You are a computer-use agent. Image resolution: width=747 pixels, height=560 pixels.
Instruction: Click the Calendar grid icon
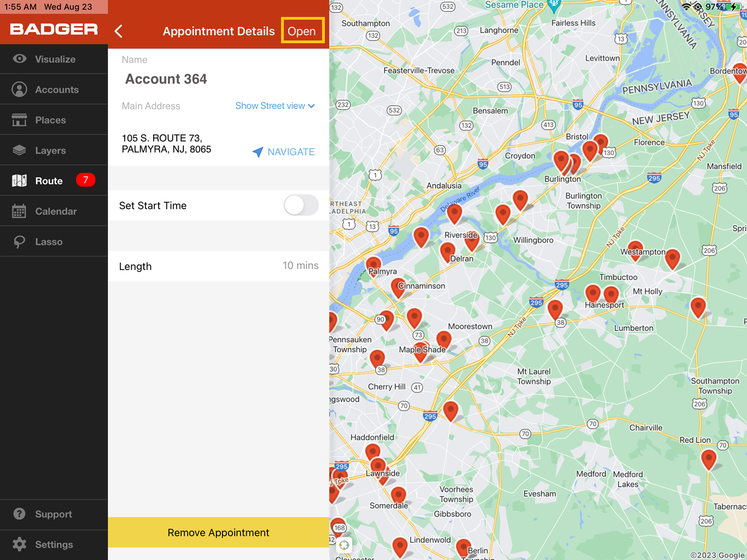click(19, 211)
